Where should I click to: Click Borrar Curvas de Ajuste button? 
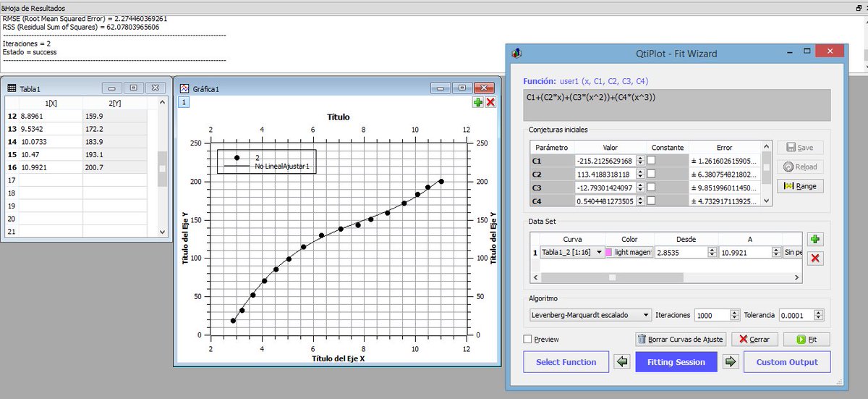coord(680,339)
